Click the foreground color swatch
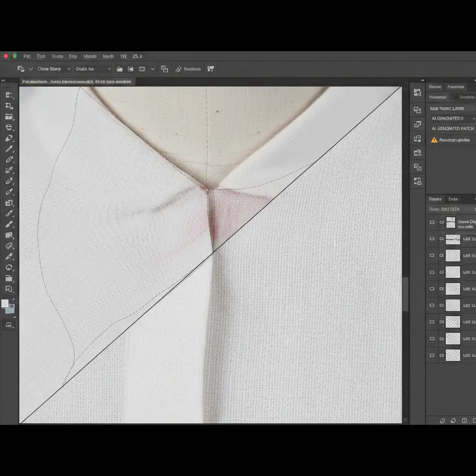Image resolution: width=476 pixels, height=476 pixels. click(x=5, y=304)
